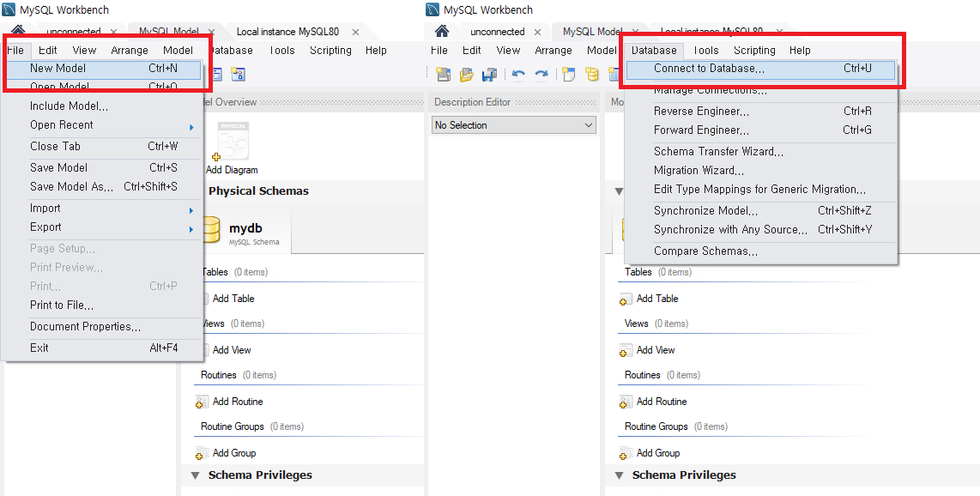Close Local instance tab in right window
Screen dimensions: 980x496
coord(779,31)
